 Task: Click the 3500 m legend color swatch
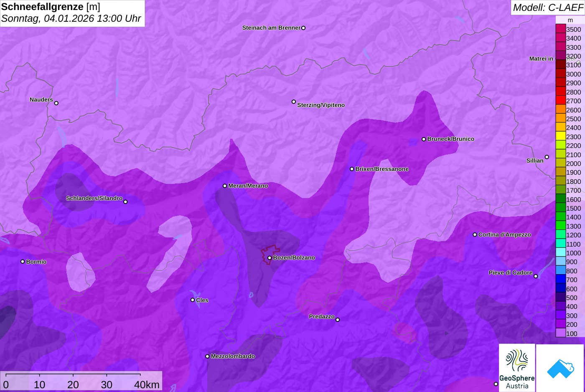(560, 29)
